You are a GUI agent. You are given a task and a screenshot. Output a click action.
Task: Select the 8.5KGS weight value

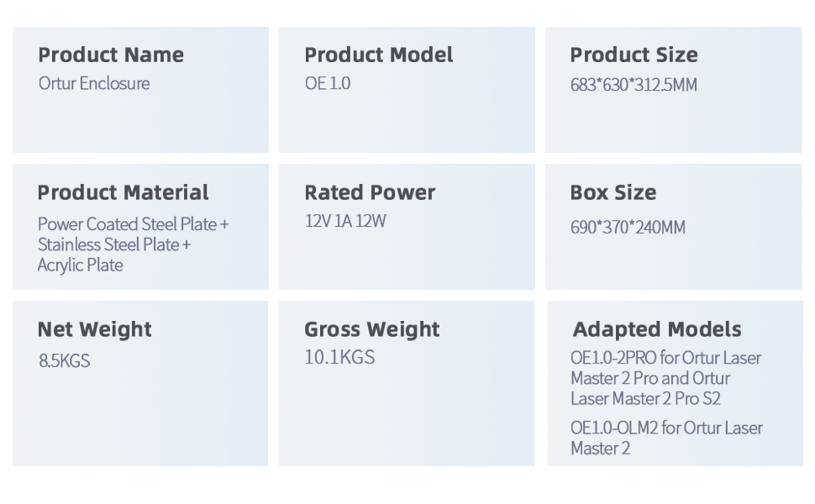[x=64, y=361]
